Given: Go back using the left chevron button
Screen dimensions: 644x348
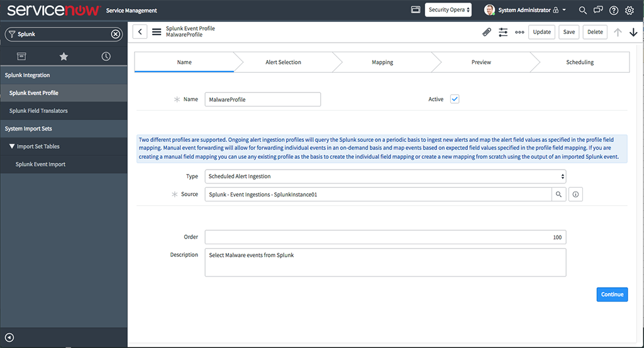Looking at the screenshot, I should (x=140, y=31).
